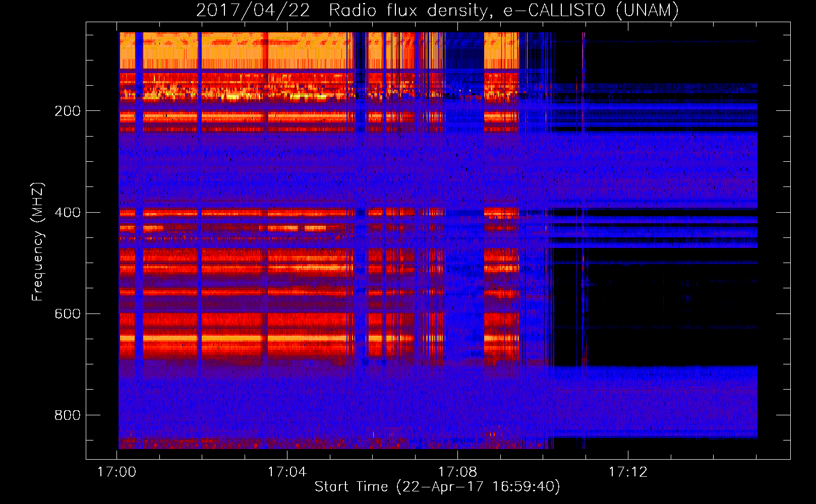Image resolution: width=816 pixels, height=504 pixels.
Task: Click the '600' frequency tick label
Action: [x=68, y=313]
